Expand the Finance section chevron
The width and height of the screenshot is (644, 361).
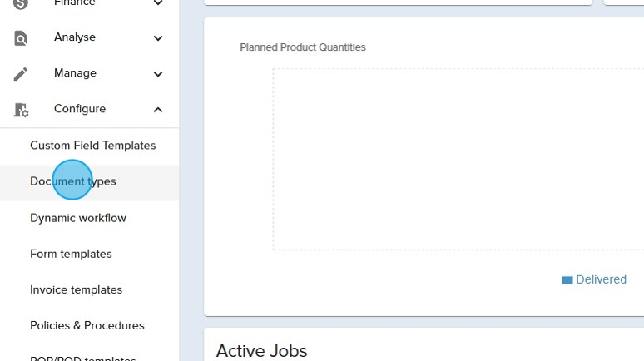(158, 3)
